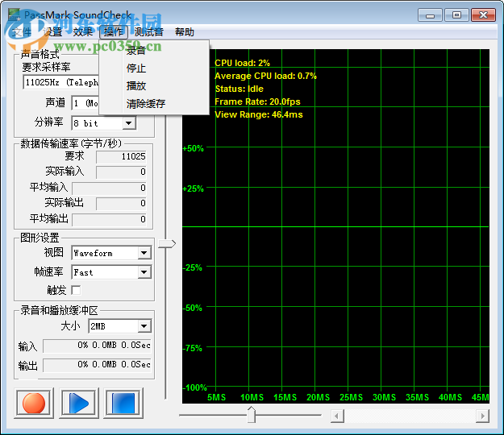
Task: Open the 帮助 menu
Action: pyautogui.click(x=184, y=32)
